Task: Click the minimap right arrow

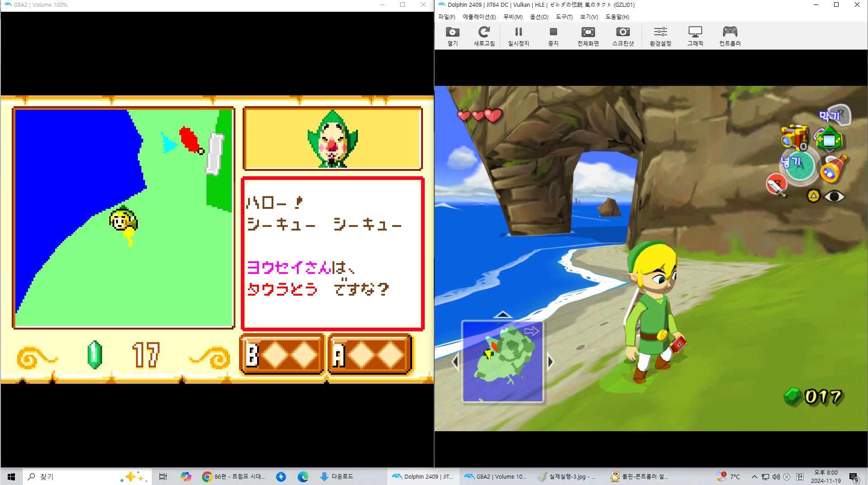Action: [x=550, y=362]
